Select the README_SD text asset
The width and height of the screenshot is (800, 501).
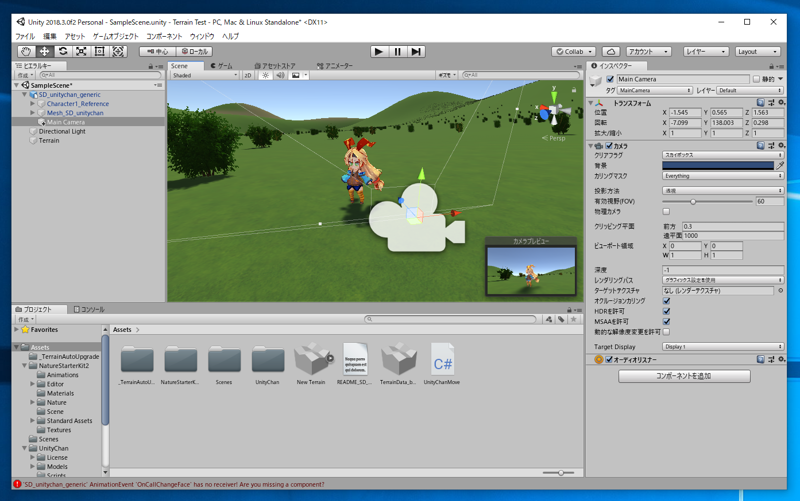pos(355,364)
